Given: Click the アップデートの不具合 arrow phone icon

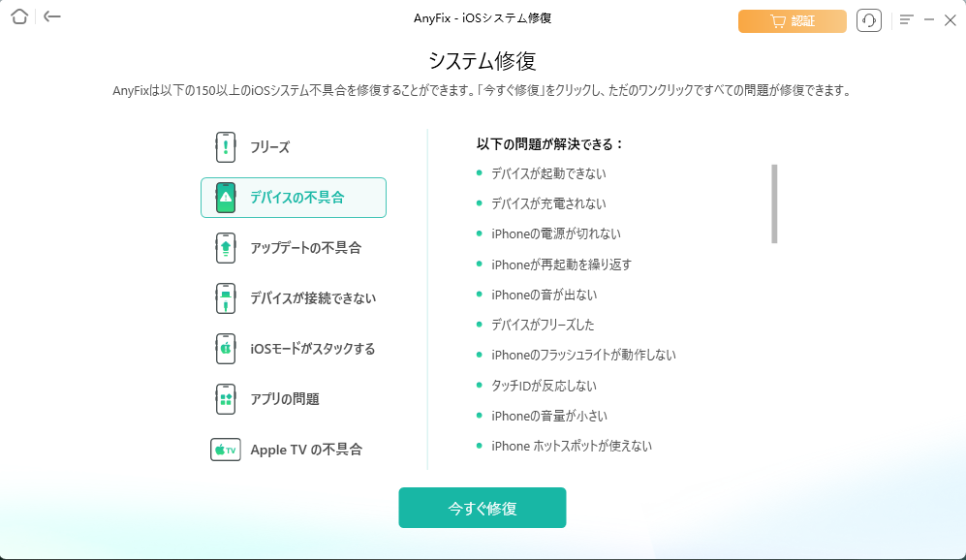Looking at the screenshot, I should (226, 248).
